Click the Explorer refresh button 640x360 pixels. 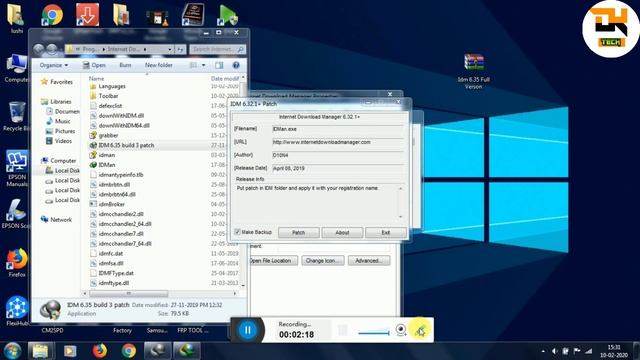180,49
